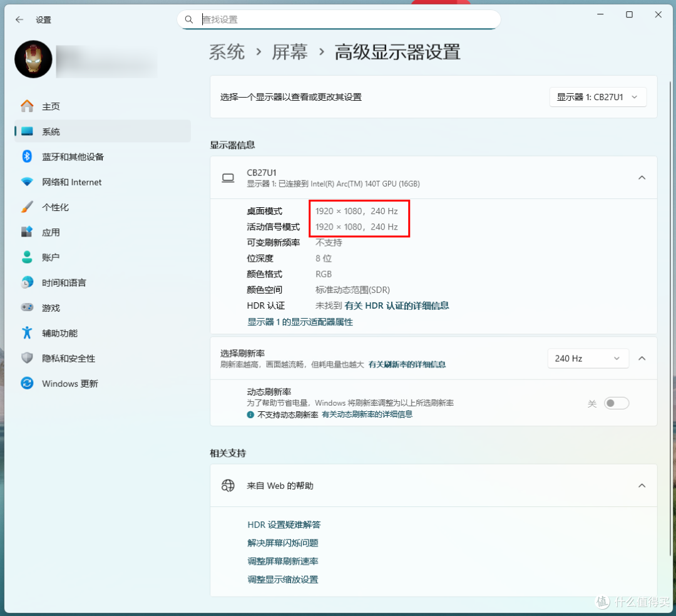
Task: Collapse the 选择刷新率 section
Action: pos(642,358)
